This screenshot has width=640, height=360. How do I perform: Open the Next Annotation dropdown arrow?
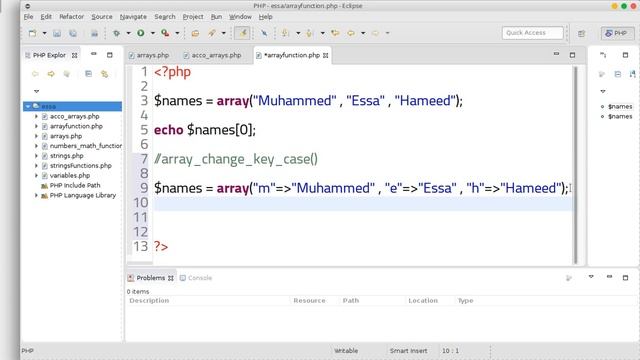(x=298, y=33)
